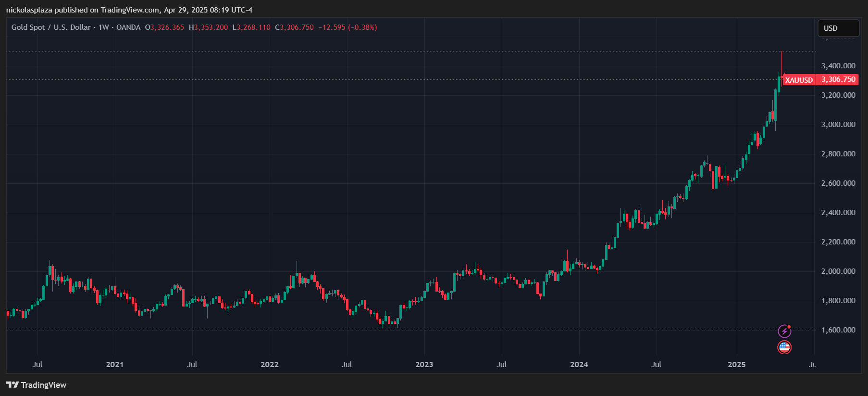This screenshot has width=868, height=396.
Task: Click the 2023 time axis label
Action: [x=424, y=365]
